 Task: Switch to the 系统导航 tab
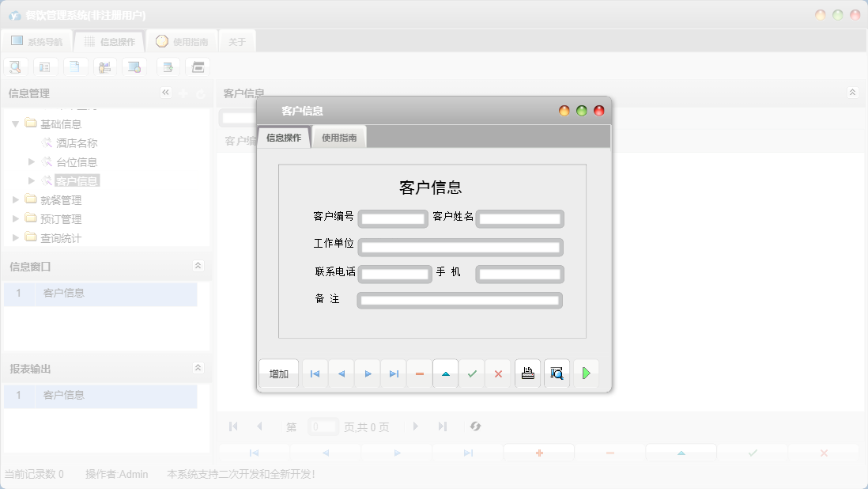click(37, 40)
